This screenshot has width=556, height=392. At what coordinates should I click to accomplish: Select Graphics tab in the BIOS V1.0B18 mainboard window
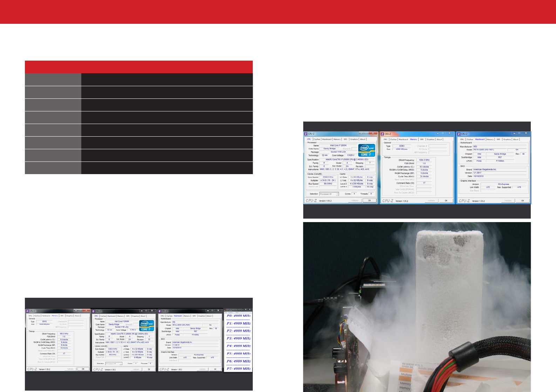[202, 316]
